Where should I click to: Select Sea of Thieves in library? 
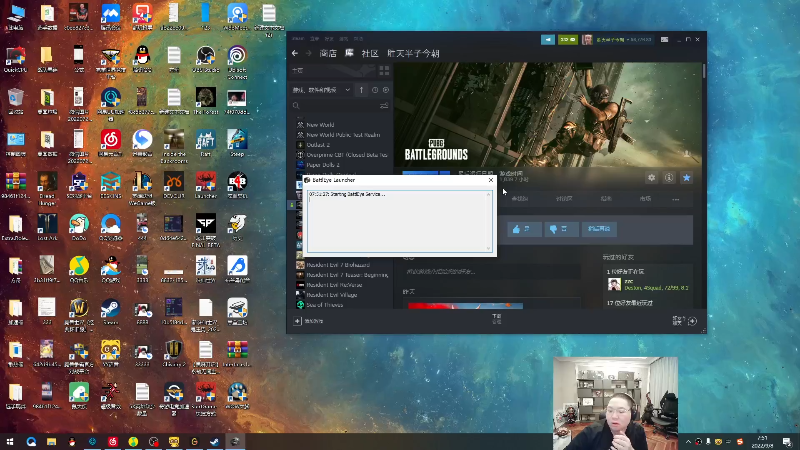tap(324, 304)
